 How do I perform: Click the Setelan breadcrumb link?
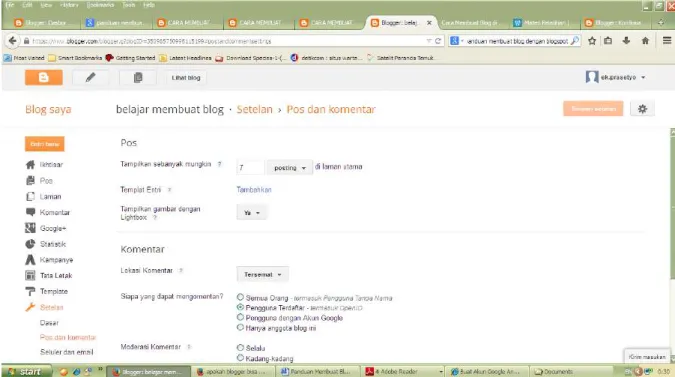[x=254, y=109]
